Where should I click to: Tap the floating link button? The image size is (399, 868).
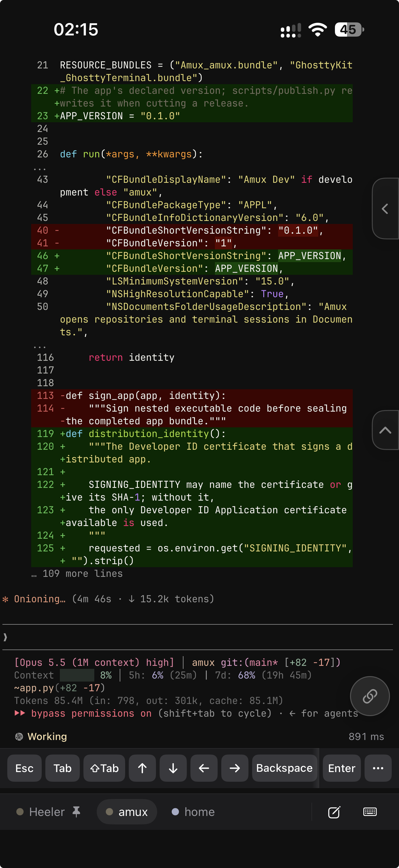click(370, 696)
